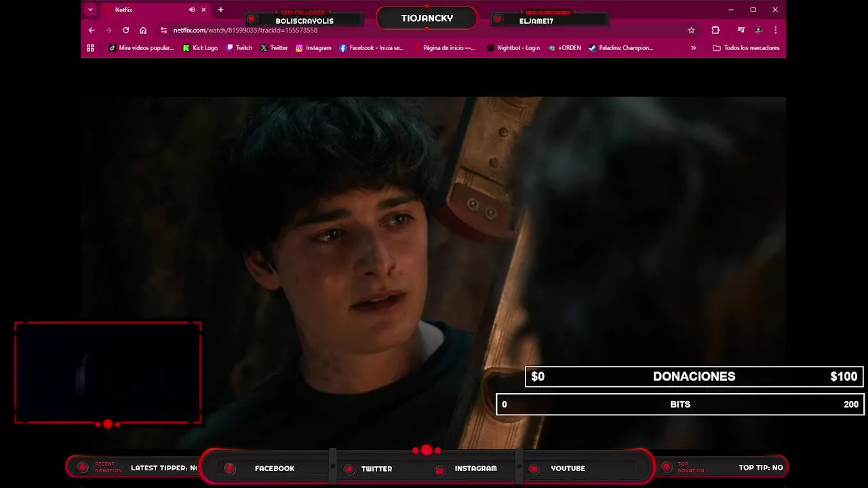Image resolution: width=868 pixels, height=488 pixels.
Task: Open the Chrome three-dot menu
Action: (775, 30)
